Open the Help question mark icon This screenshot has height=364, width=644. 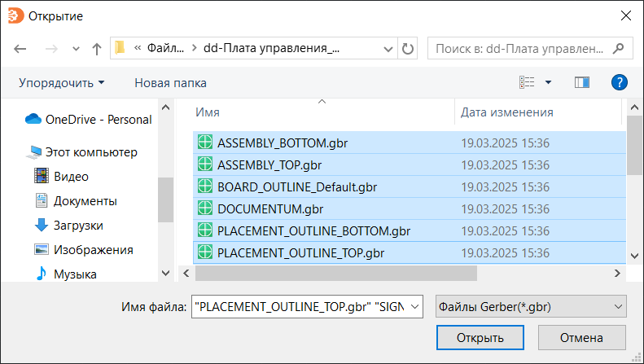(619, 82)
